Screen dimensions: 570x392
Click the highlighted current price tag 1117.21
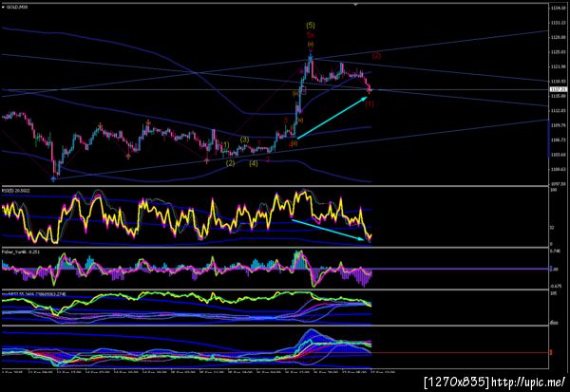[x=559, y=89]
